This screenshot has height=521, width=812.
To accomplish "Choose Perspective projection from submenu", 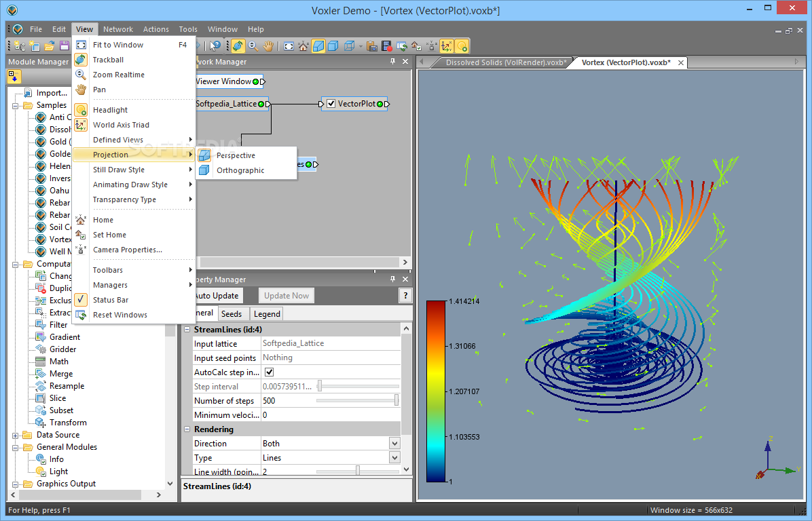I will click(x=246, y=155).
